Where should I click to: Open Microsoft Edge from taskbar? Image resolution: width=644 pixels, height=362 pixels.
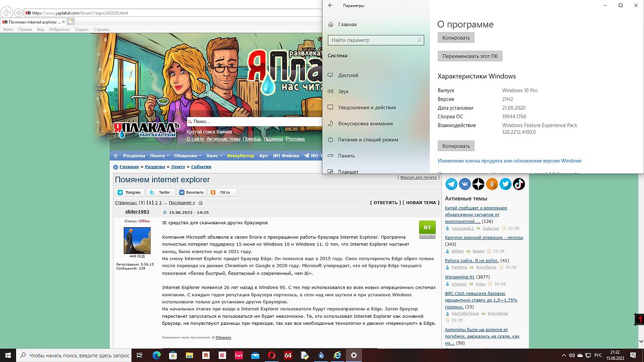156,355
